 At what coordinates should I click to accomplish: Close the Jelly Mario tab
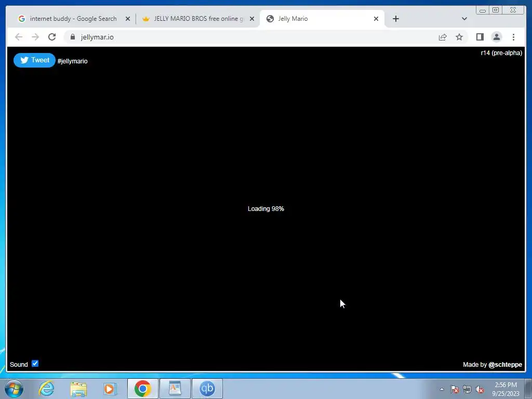pos(376,19)
